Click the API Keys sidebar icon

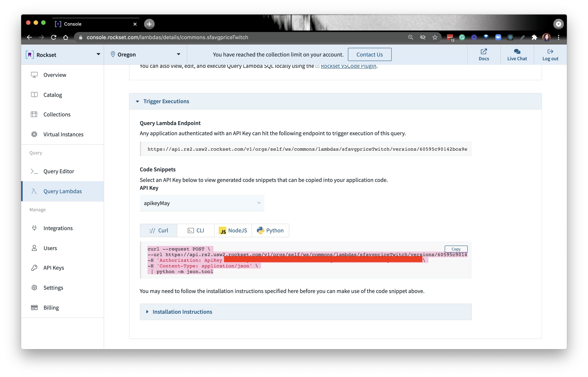point(34,267)
